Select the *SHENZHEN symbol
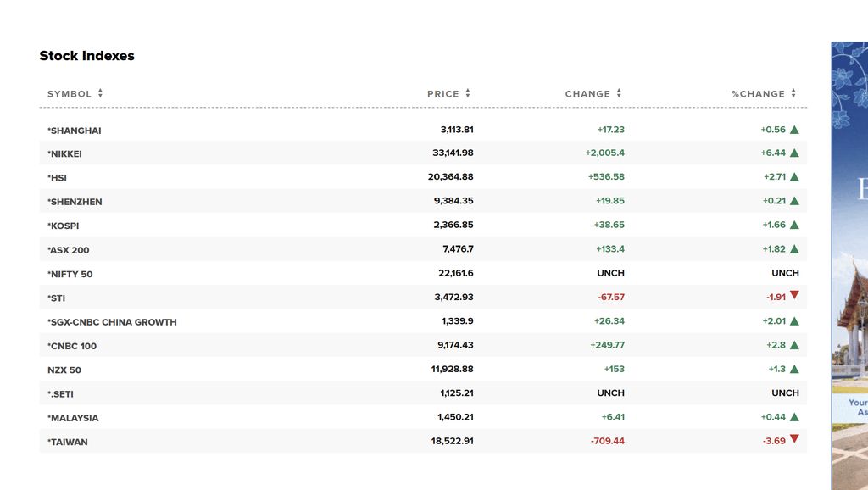Image resolution: width=868 pixels, height=490 pixels. click(75, 202)
